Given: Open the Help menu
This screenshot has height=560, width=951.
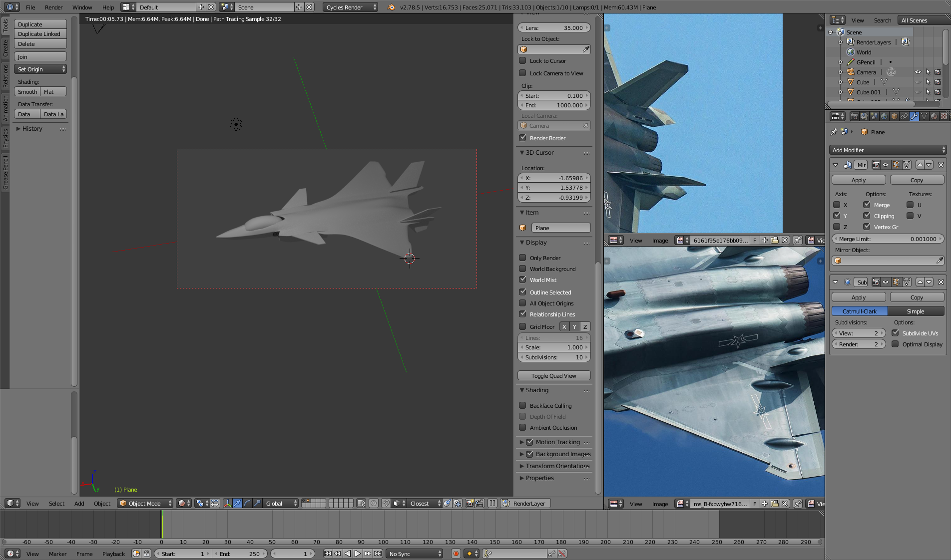Looking at the screenshot, I should pos(108,7).
